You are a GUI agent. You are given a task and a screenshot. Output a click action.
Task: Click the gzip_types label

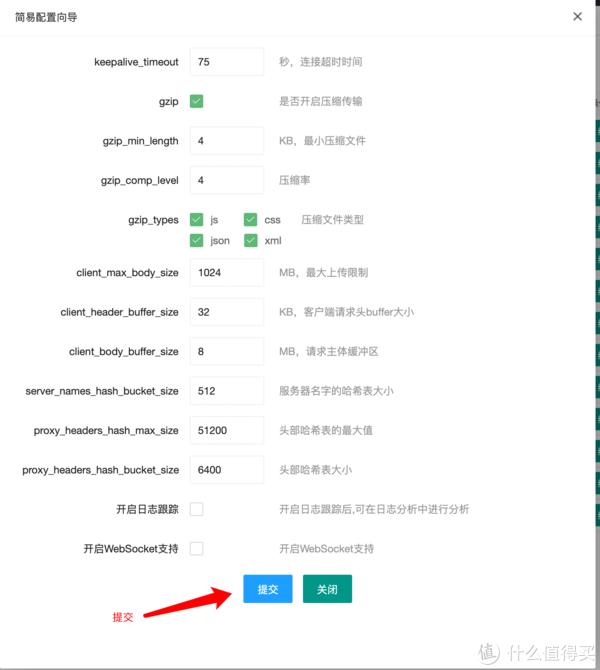[153, 220]
